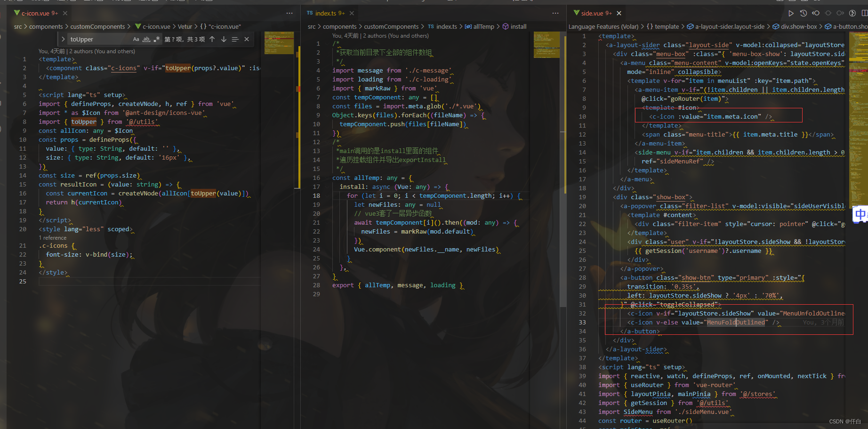
Task: Toggle Match Whole Word in find widget
Action: pyautogui.click(x=146, y=39)
